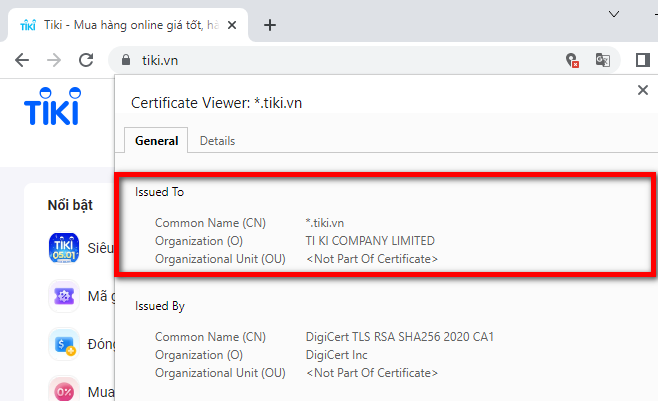
Task: Click the purple coupon icon next to Mã
Action: [64, 296]
